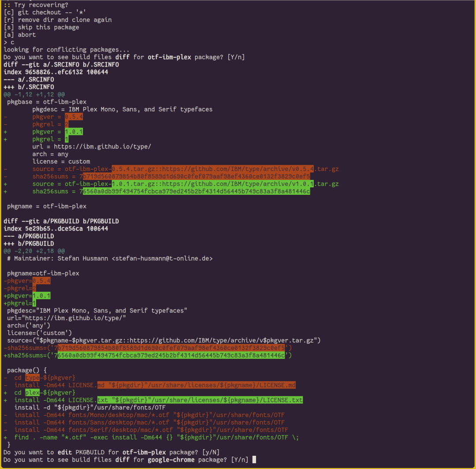476x469 pixels.
Task: Click the 'edit PKGBUILD for otf-ibm-plex' prompt line
Action: click(112, 452)
